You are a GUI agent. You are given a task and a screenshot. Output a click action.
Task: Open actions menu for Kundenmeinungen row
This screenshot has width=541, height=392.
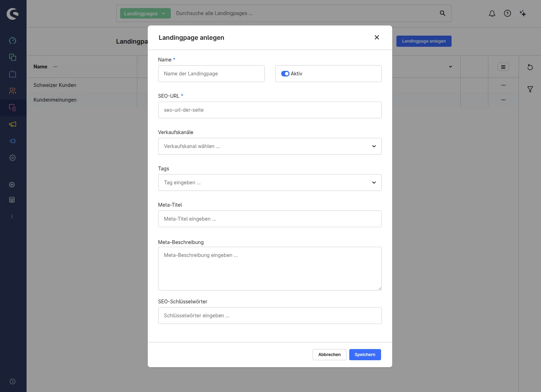pos(503,100)
